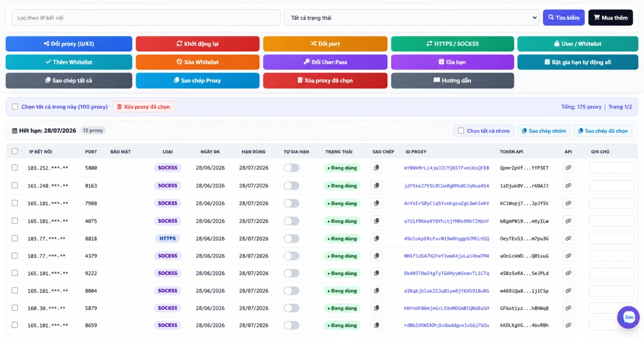This screenshot has width=644, height=338.
Task: Click proxy ID starting '49o1okpERcFuv'
Action: [446, 238]
